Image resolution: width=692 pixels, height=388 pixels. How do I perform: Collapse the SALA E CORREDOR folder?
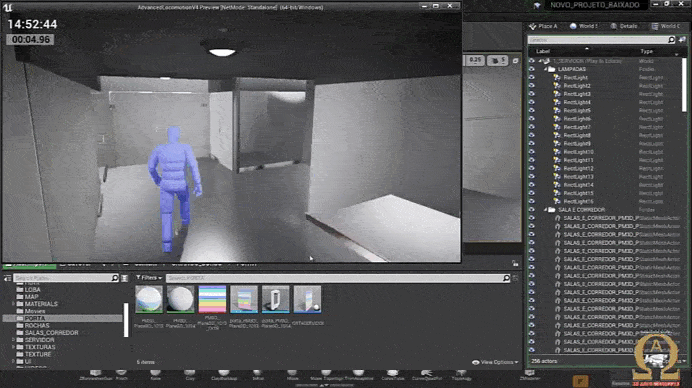[x=545, y=210]
